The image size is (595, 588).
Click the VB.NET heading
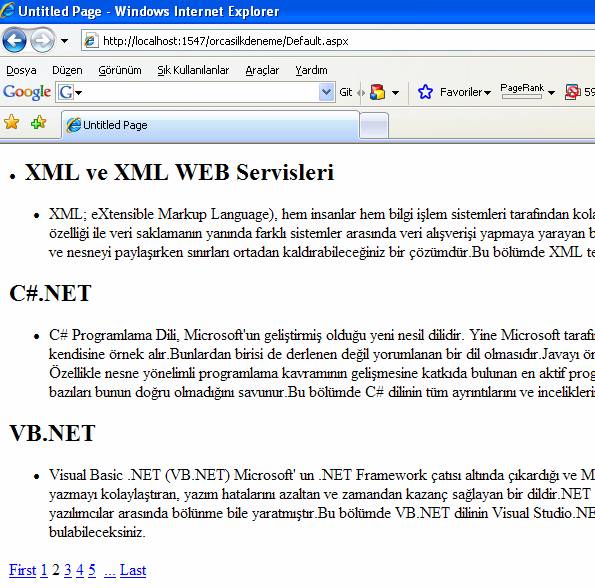point(52,433)
